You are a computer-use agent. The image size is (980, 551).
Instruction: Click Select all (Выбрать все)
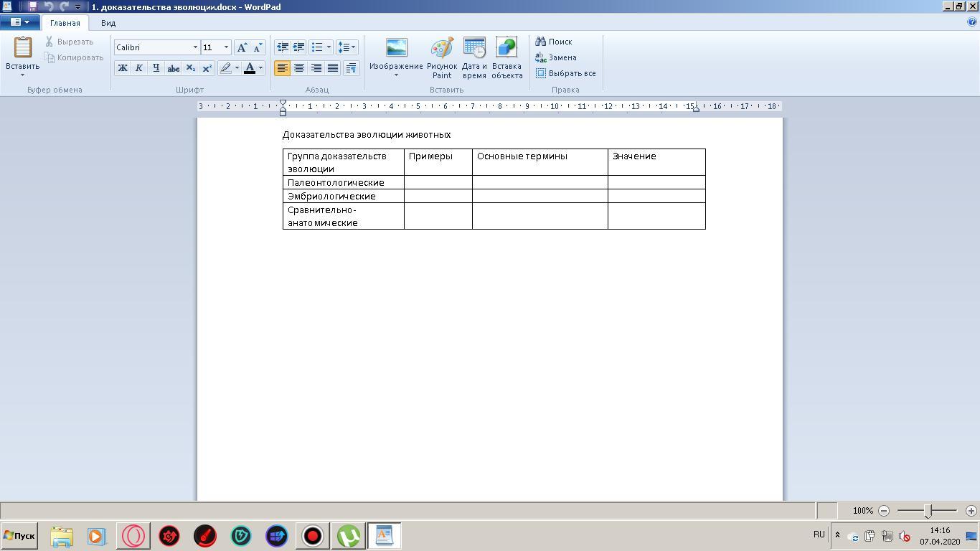coord(566,73)
